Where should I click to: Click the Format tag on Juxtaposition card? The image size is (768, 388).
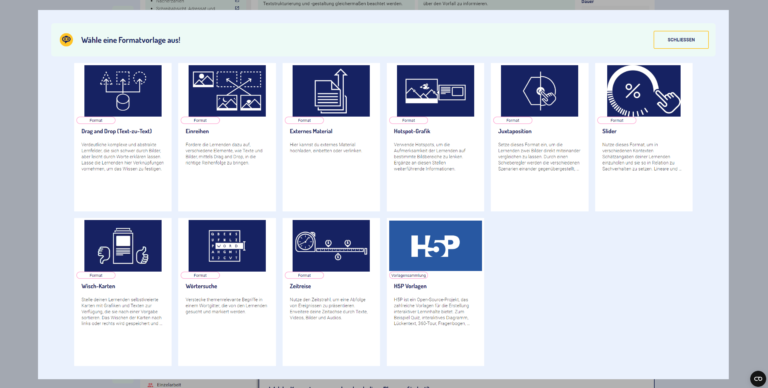tap(513, 120)
